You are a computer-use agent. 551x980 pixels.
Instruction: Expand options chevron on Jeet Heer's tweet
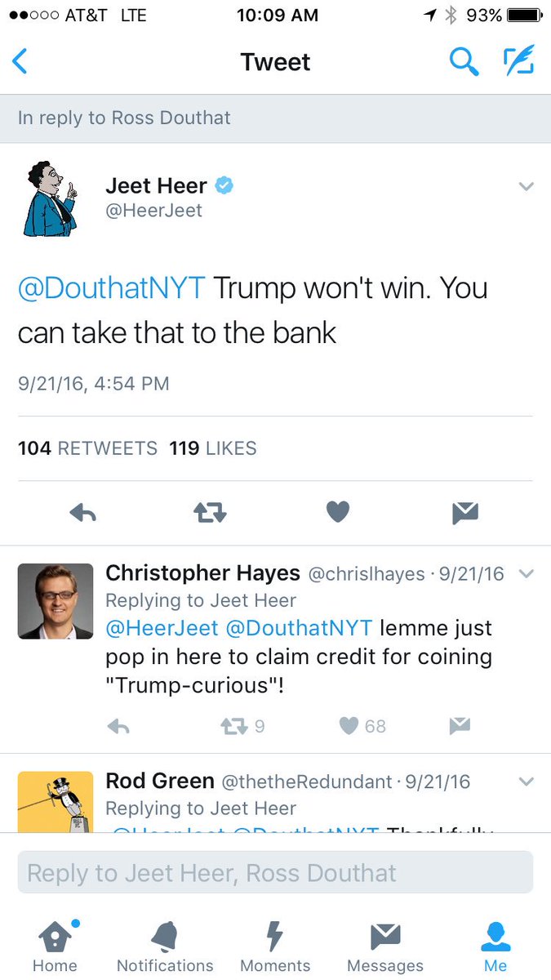527,187
